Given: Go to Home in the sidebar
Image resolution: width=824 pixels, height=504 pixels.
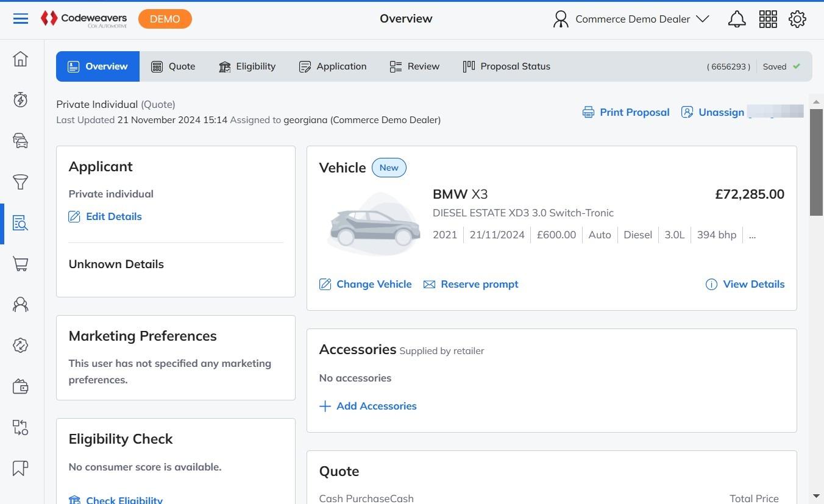Looking at the screenshot, I should [21, 59].
